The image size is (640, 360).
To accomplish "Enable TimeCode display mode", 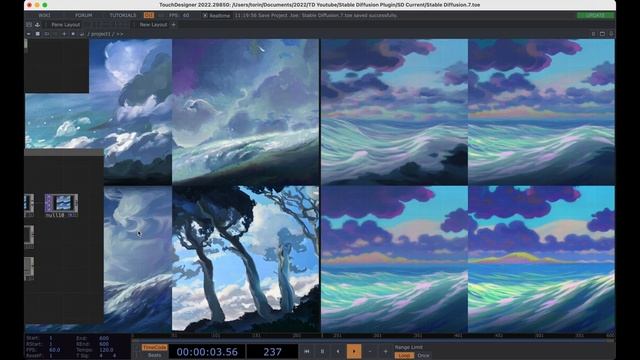I will [x=154, y=347].
